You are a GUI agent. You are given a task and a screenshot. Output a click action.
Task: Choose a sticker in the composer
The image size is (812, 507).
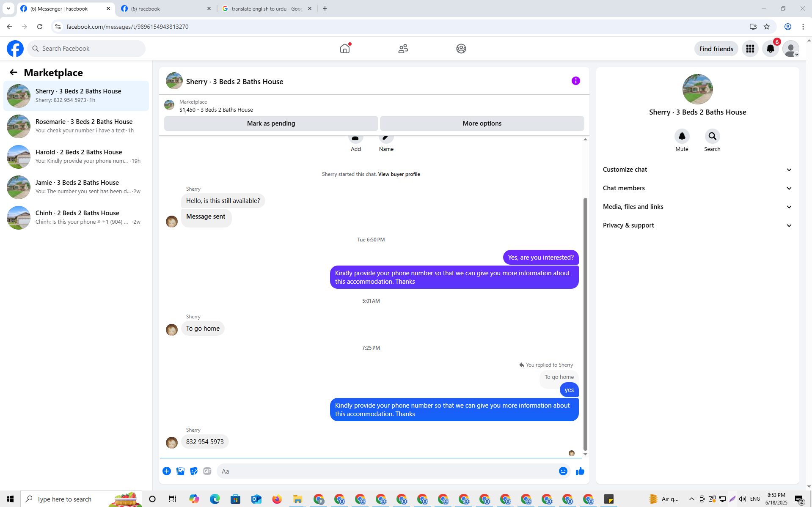[194, 471]
